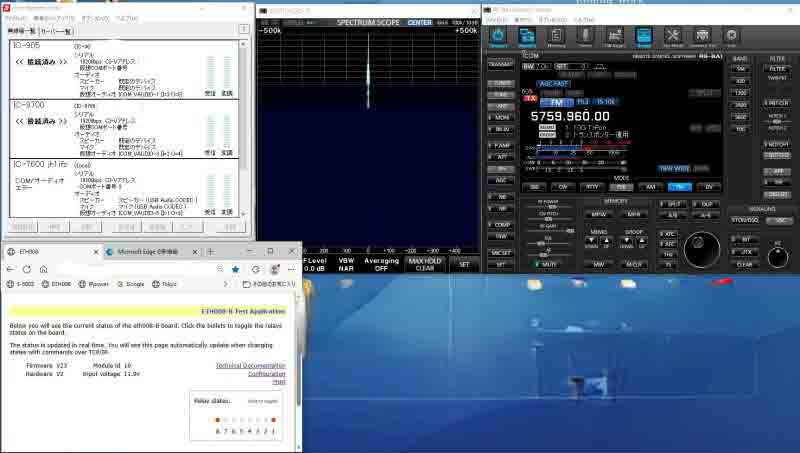This screenshot has width=800, height=453.
Task: Click the highlighted second icon in RS-BA1 toolbar
Action: click(x=527, y=36)
